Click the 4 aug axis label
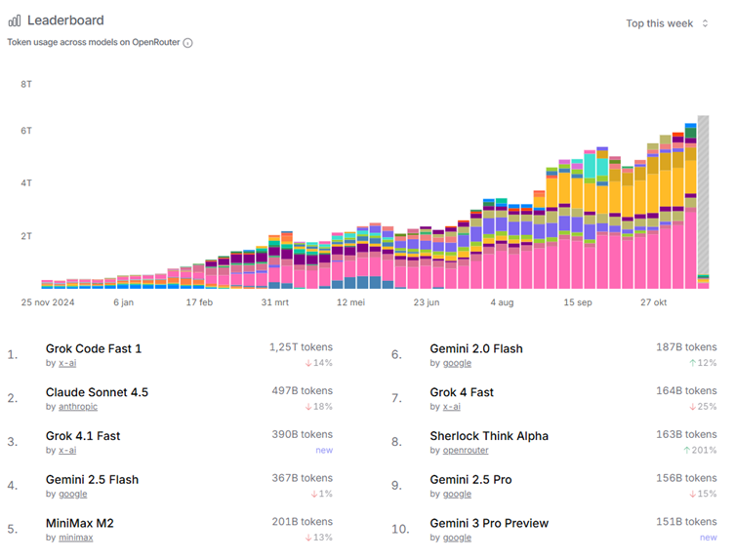 tap(502, 302)
